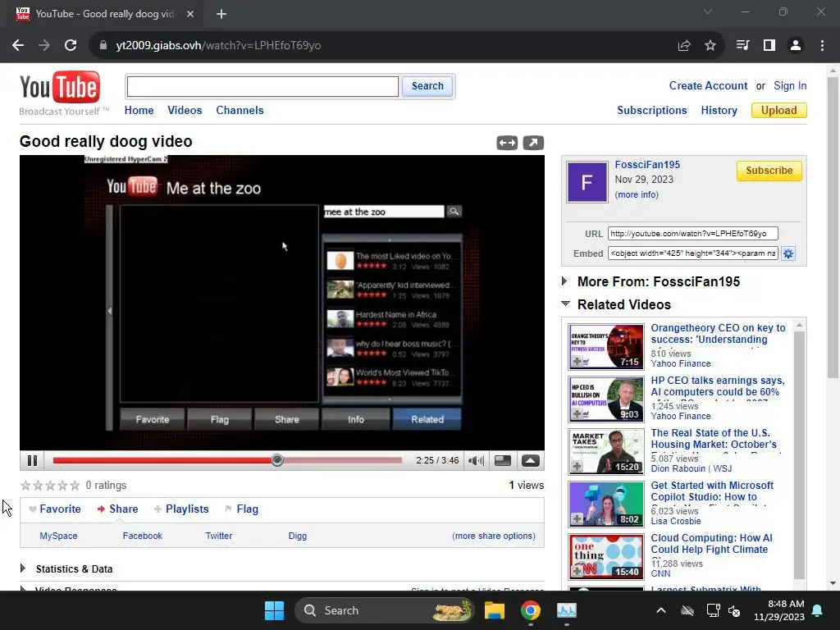Click Windows taskbar Search box
The image size is (840, 630).
pyautogui.click(x=384, y=610)
